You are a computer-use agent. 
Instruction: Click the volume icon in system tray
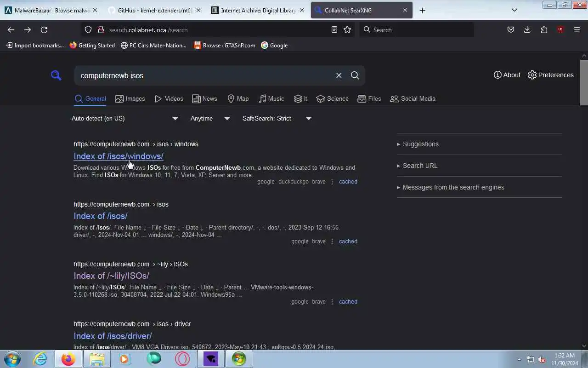(542, 359)
